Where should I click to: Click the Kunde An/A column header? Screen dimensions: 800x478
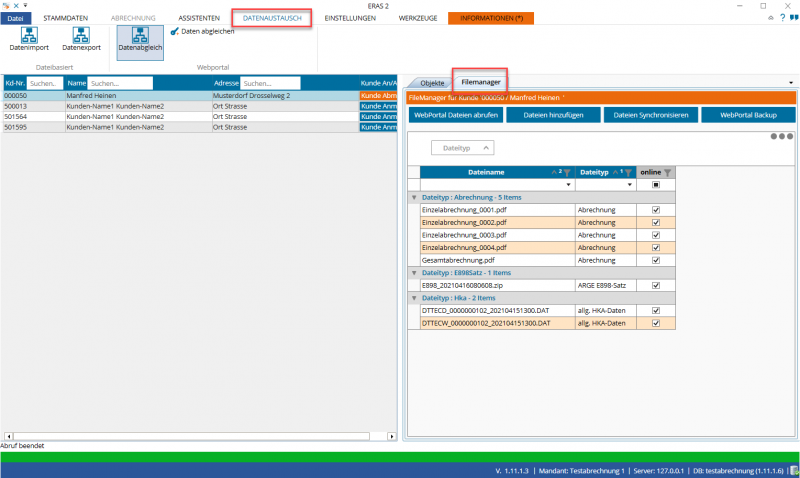point(378,83)
